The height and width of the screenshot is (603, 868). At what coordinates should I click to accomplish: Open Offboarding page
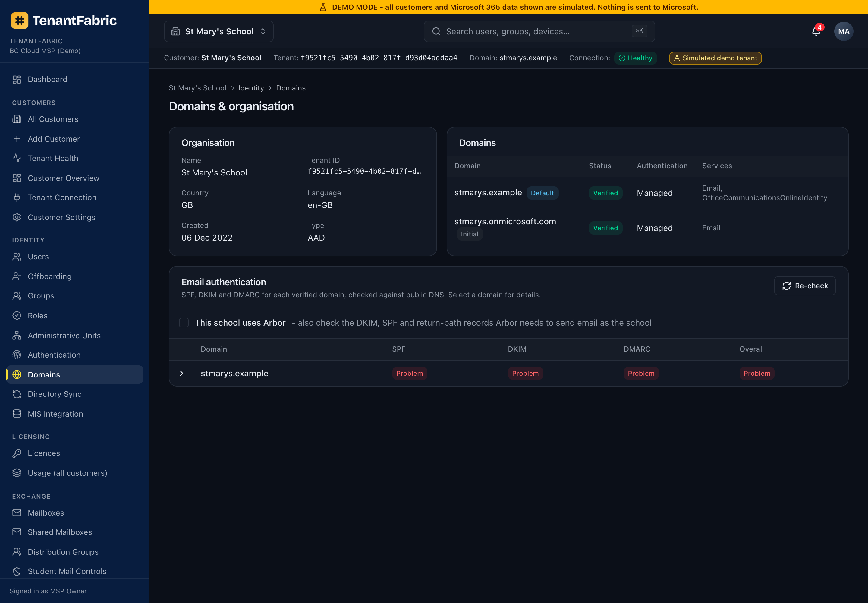[75, 276]
